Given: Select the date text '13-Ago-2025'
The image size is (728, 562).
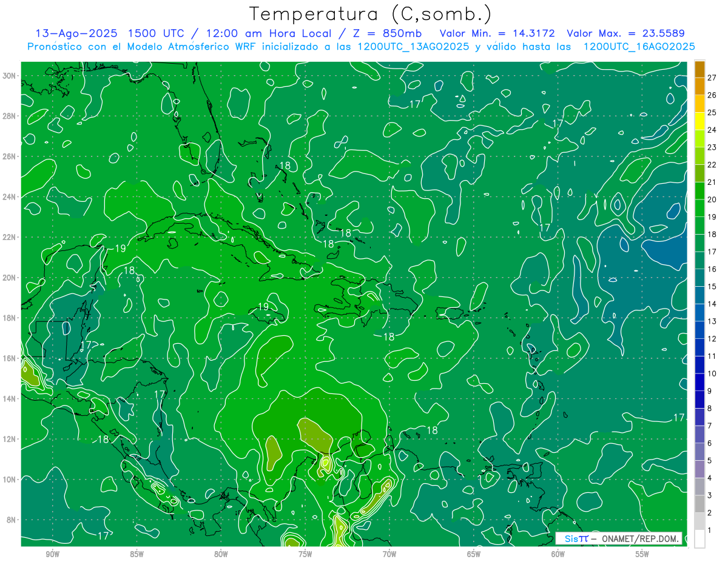Looking at the screenshot, I should tap(76, 33).
